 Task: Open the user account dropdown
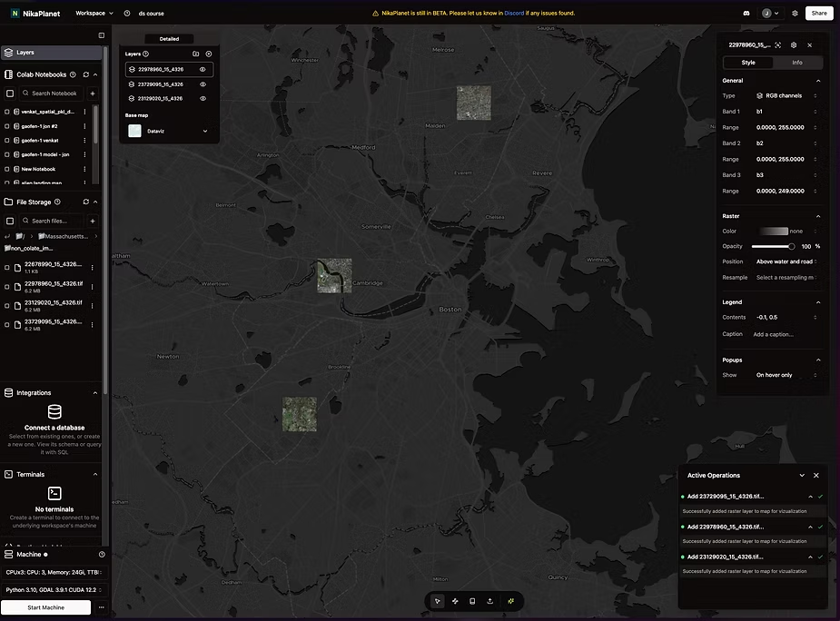click(x=770, y=14)
